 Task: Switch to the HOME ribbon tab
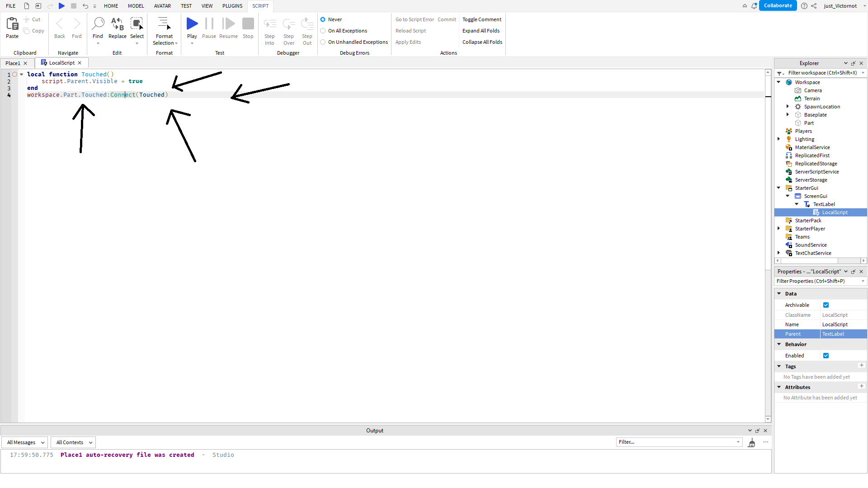pos(111,6)
